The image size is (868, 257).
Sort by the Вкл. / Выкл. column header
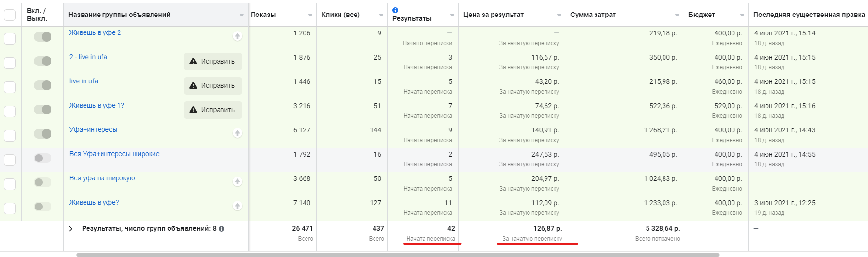pyautogui.click(x=37, y=15)
